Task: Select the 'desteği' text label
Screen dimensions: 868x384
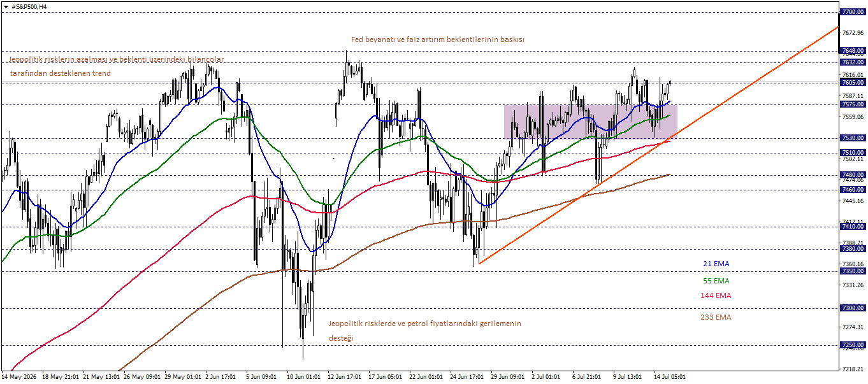Action: 341,339
